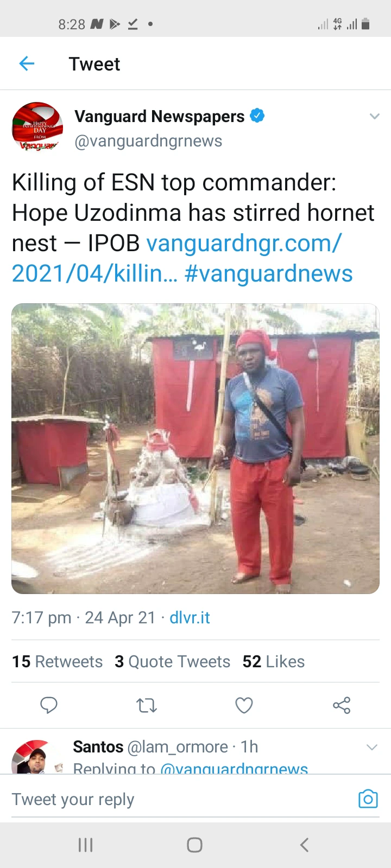The height and width of the screenshot is (868, 391).
Task: Expand tweet options chevron for Vanguard Newspapers
Action: click(x=374, y=116)
